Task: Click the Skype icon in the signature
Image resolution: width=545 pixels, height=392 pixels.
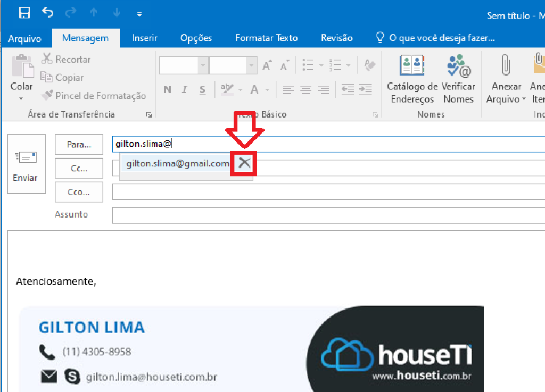Action: [72, 377]
